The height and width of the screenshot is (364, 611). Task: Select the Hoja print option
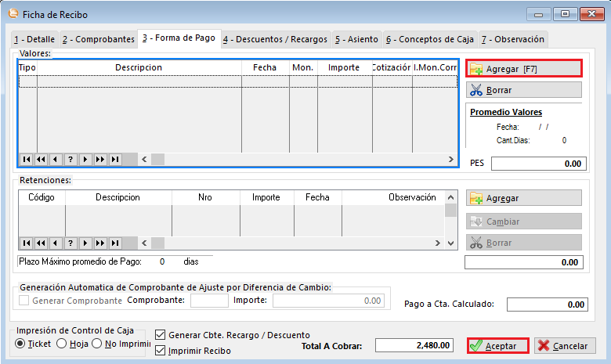(x=61, y=344)
